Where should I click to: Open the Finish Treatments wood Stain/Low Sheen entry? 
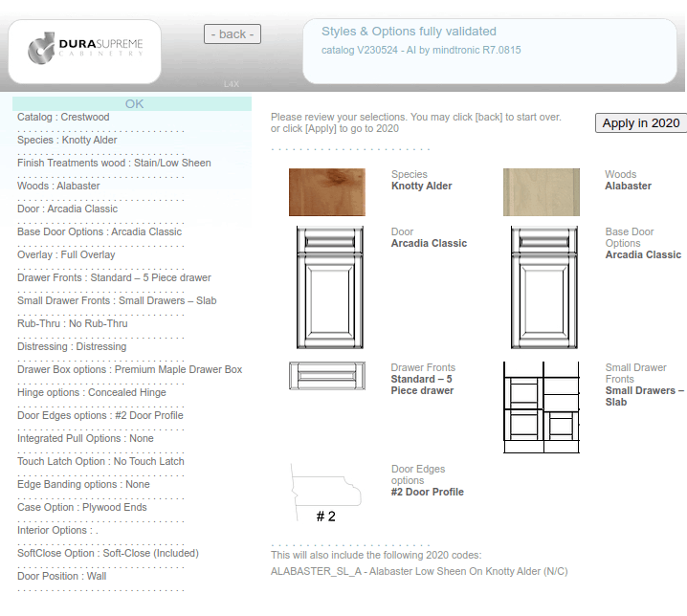[x=114, y=163]
